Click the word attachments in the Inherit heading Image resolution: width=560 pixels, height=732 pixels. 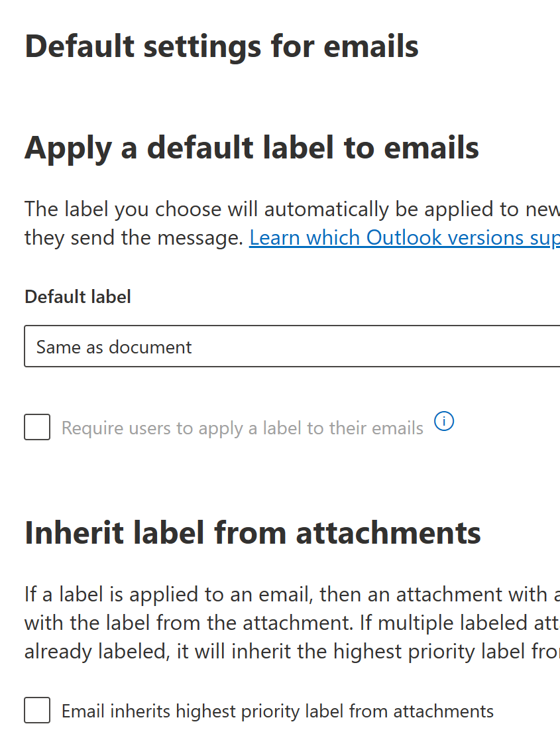click(x=388, y=532)
